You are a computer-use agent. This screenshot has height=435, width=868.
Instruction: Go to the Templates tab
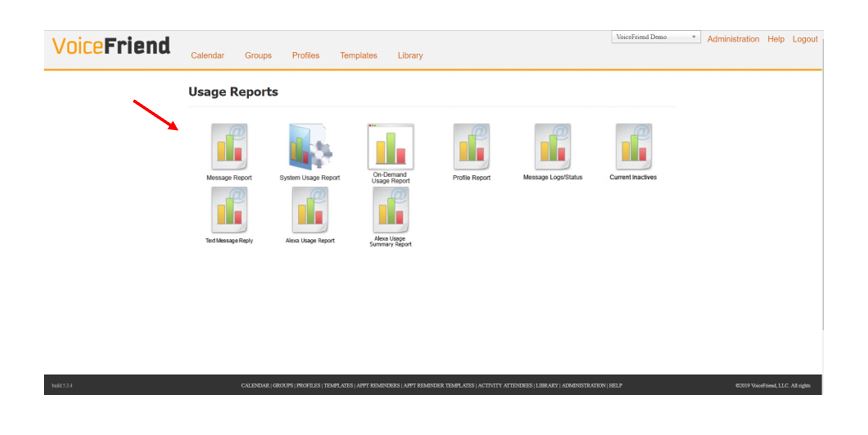point(359,55)
